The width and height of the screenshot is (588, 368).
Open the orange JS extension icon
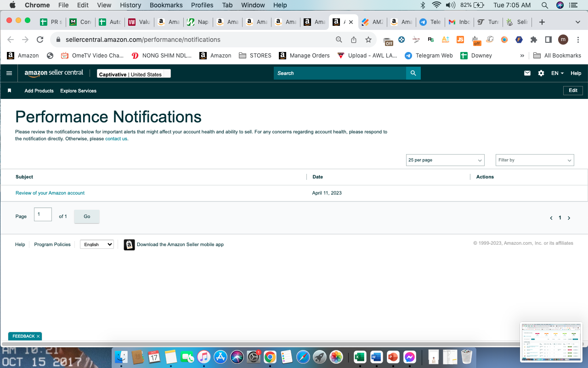click(x=460, y=40)
